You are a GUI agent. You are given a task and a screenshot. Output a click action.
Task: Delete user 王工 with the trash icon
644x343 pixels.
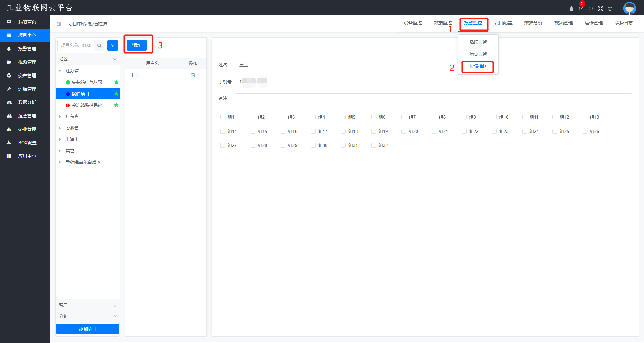[x=193, y=75]
